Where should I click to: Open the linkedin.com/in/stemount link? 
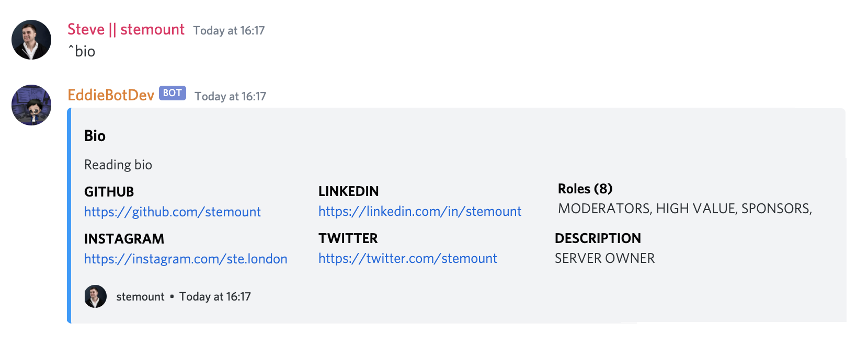pos(420,211)
